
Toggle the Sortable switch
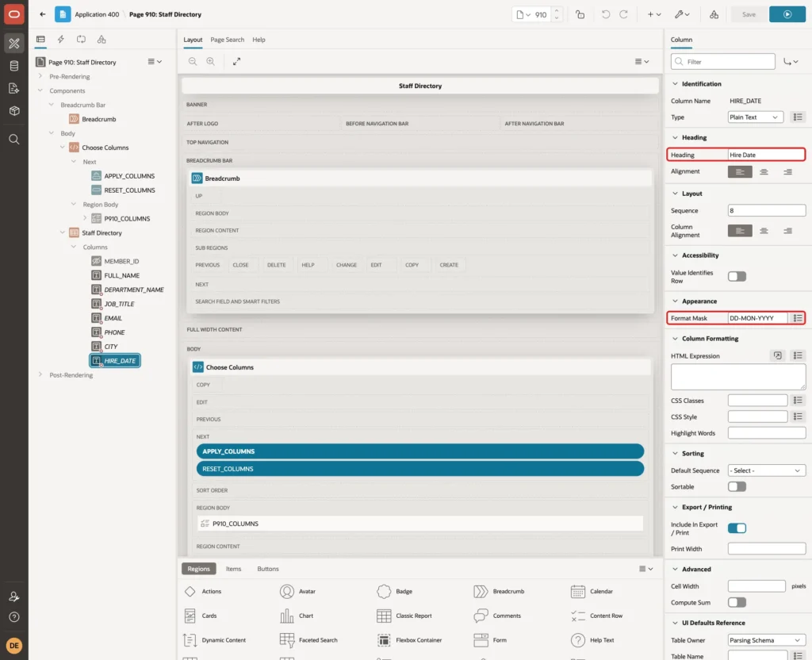coord(737,486)
